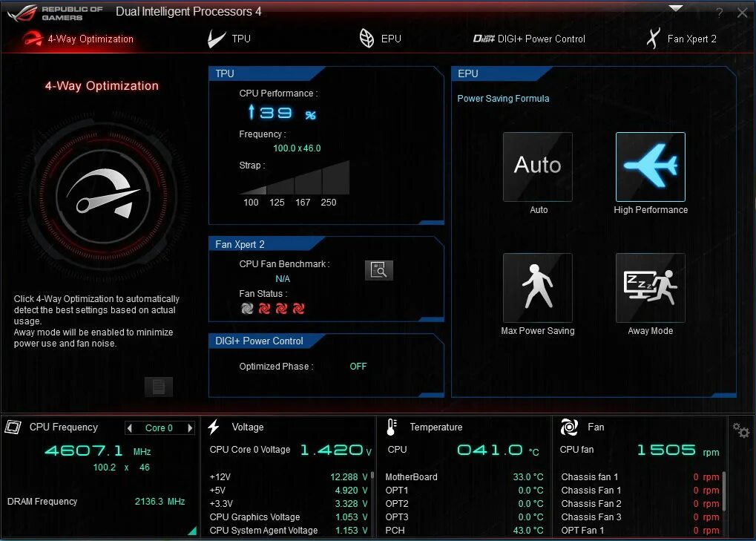This screenshot has height=541, width=756.
Task: Select the High Performance airplane mode
Action: pyautogui.click(x=651, y=167)
